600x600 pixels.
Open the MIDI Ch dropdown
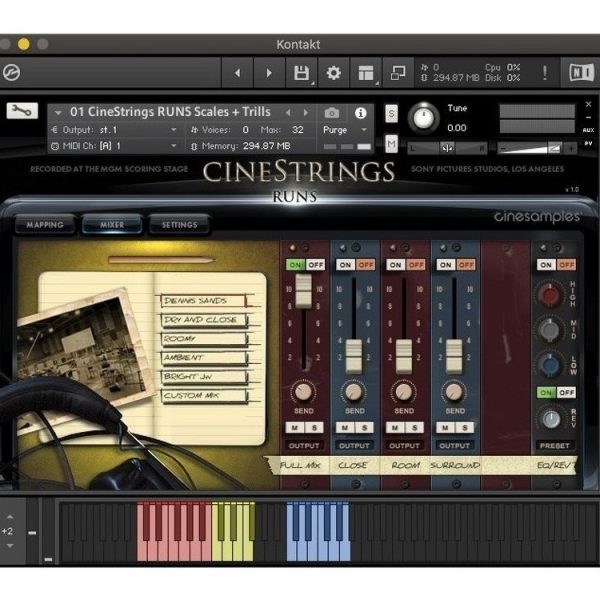115,146
